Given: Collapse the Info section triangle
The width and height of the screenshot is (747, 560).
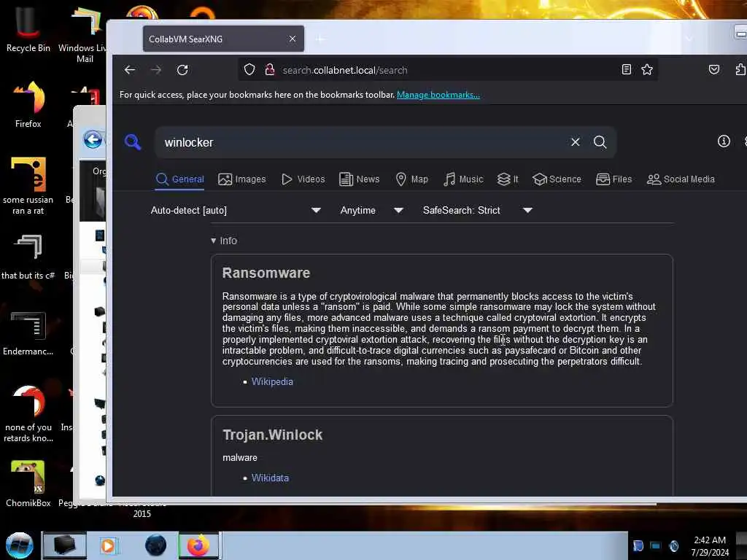Looking at the screenshot, I should tap(214, 241).
